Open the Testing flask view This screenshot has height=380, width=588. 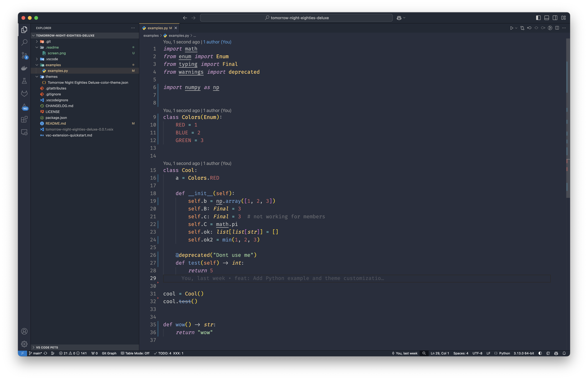[24, 81]
